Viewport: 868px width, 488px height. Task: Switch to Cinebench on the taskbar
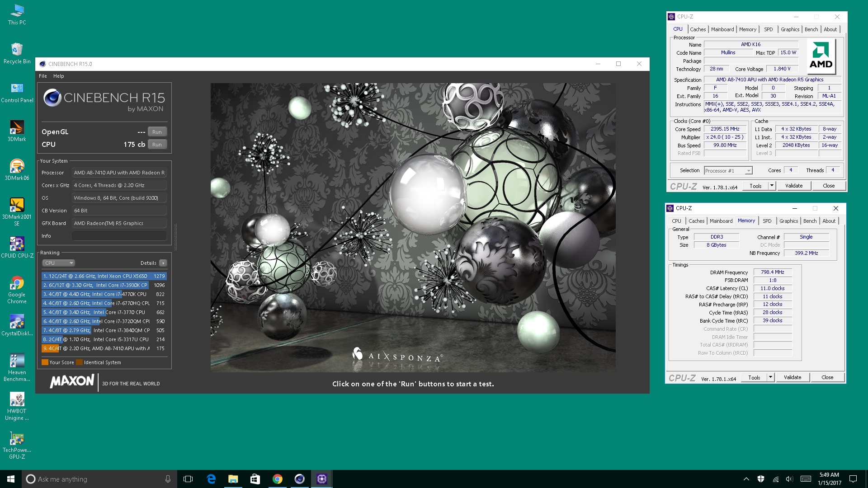click(x=300, y=479)
